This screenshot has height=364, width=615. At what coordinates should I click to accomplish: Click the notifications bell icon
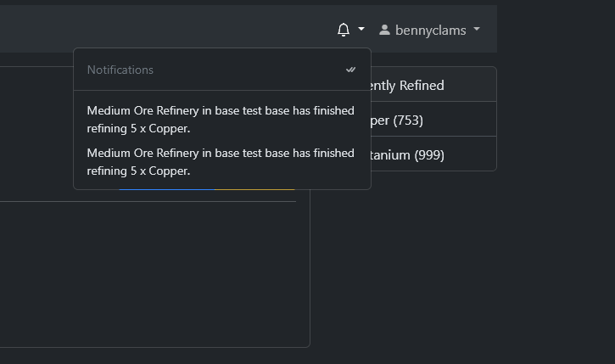tap(343, 30)
